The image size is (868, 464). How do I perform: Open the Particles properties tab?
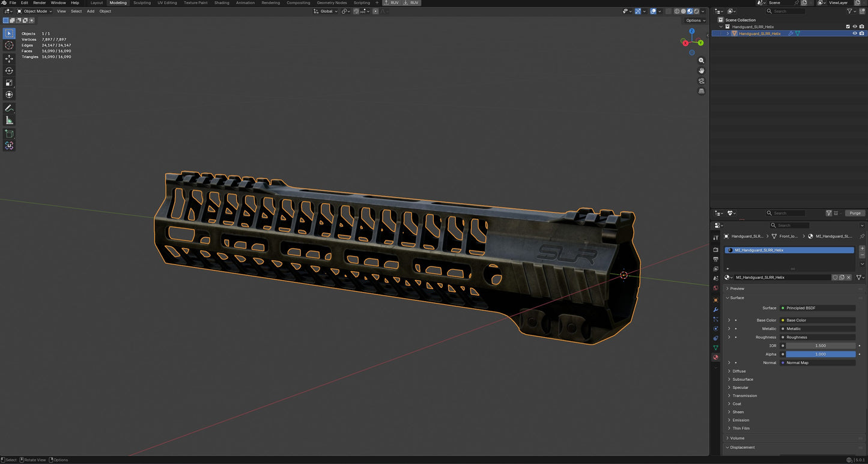click(x=715, y=319)
